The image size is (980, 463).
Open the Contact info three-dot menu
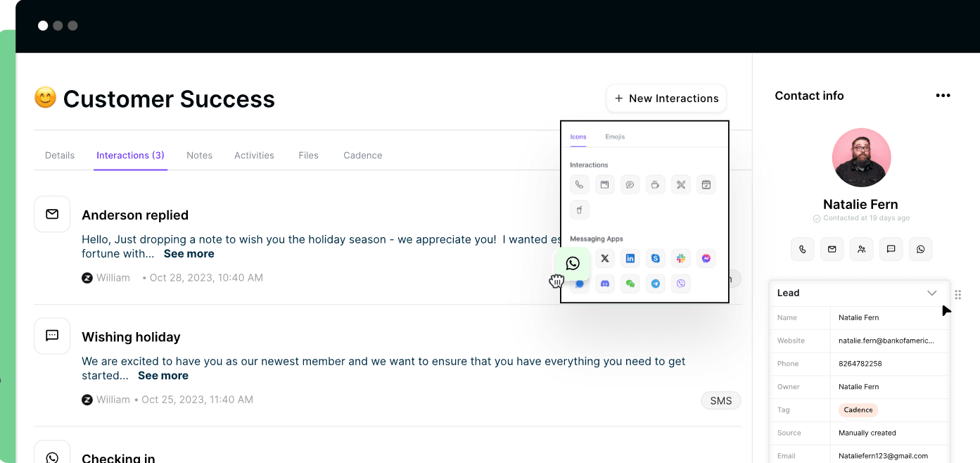coord(943,95)
